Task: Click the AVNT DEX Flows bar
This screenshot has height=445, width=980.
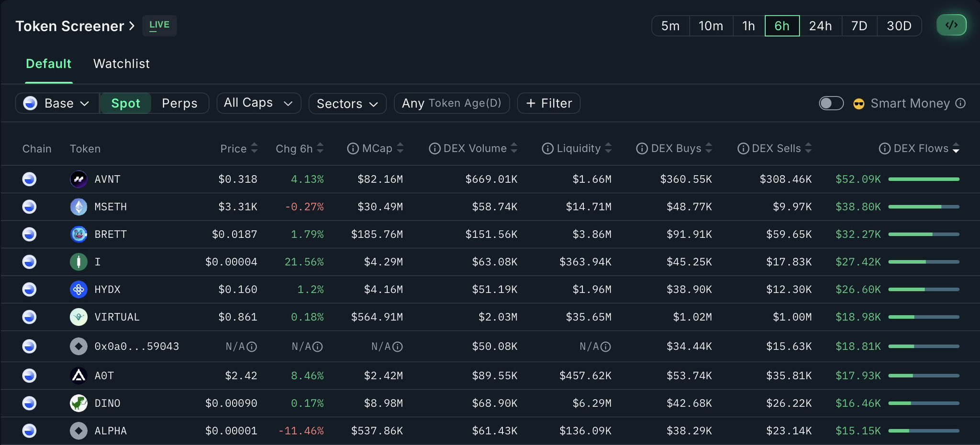Action: pos(924,179)
